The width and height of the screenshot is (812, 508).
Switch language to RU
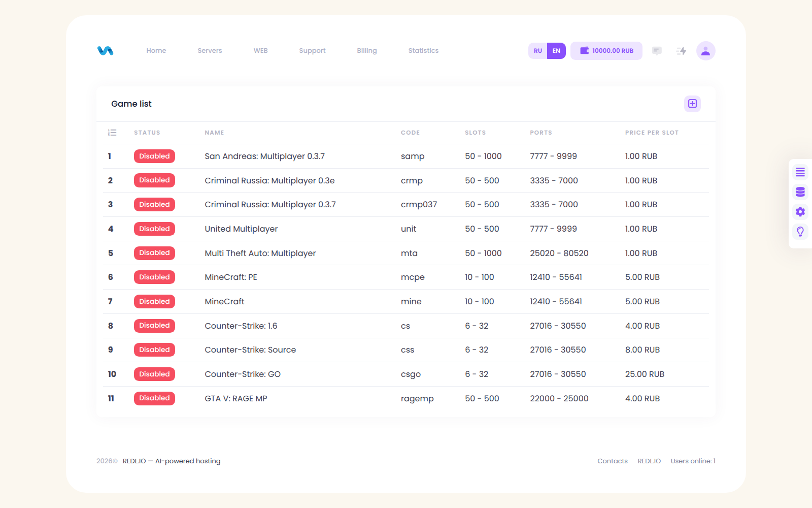(x=538, y=51)
